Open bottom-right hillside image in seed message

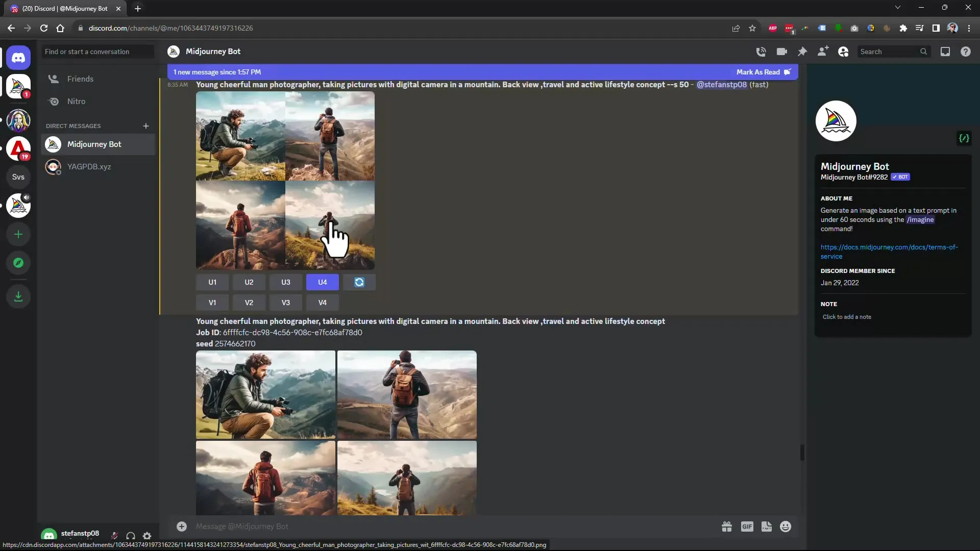tap(407, 478)
